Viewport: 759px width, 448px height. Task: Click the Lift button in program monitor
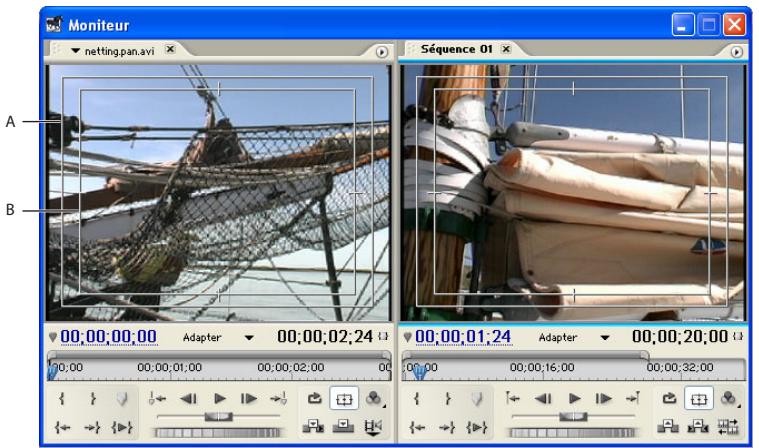[668, 426]
